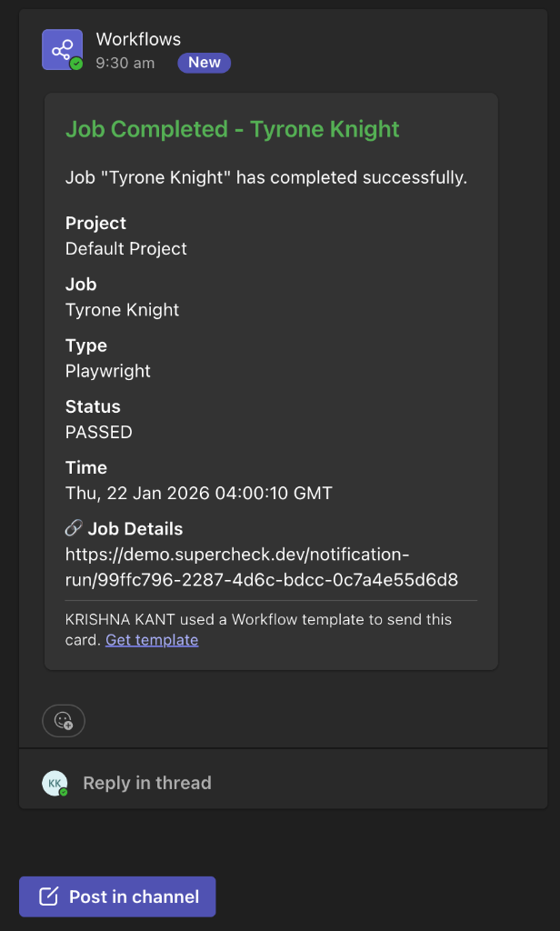The image size is (560, 931).
Task: Click the Reply in thread field
Action: click(x=146, y=783)
